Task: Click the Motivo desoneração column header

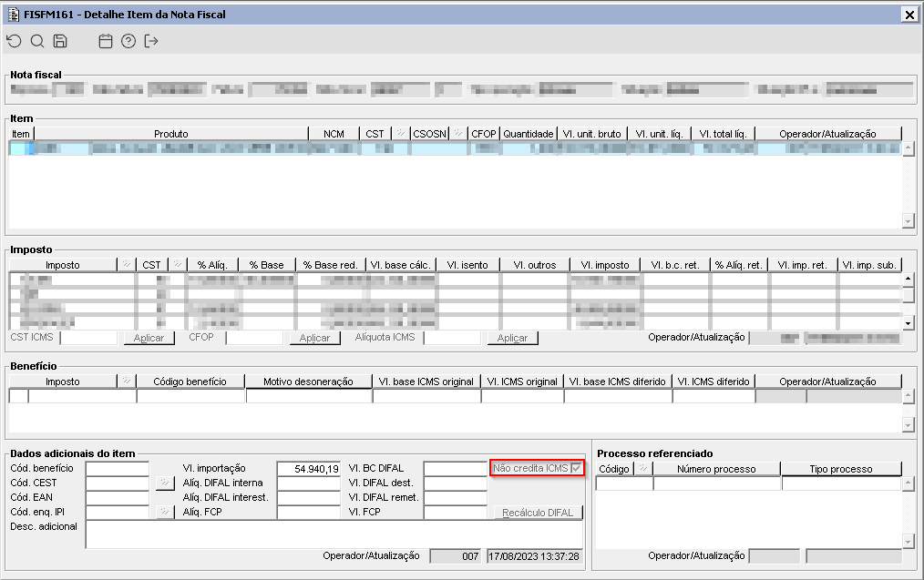Action: tap(308, 382)
